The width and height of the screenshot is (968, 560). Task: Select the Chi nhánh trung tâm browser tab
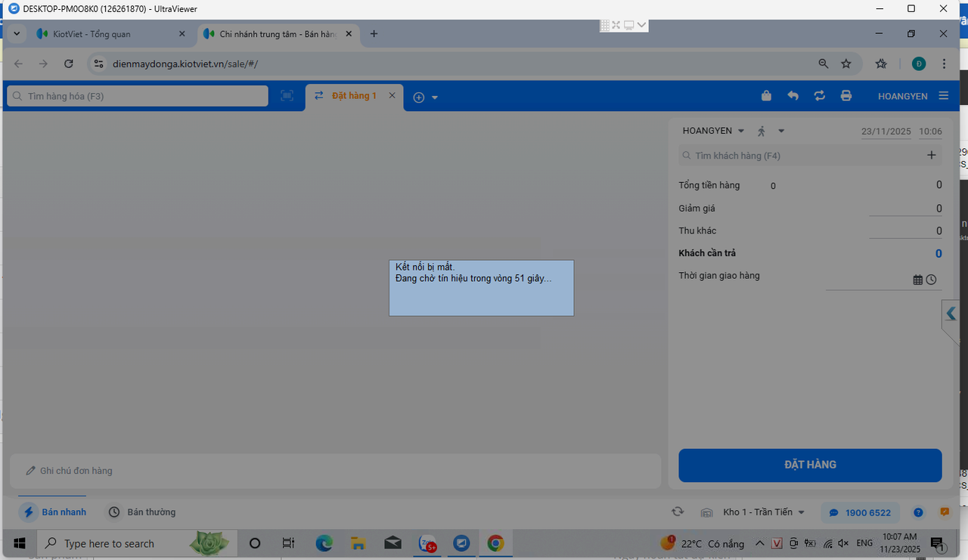[x=278, y=34]
